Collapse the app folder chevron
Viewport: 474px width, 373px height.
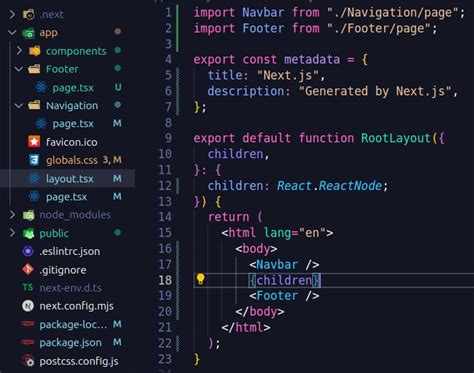(x=12, y=33)
